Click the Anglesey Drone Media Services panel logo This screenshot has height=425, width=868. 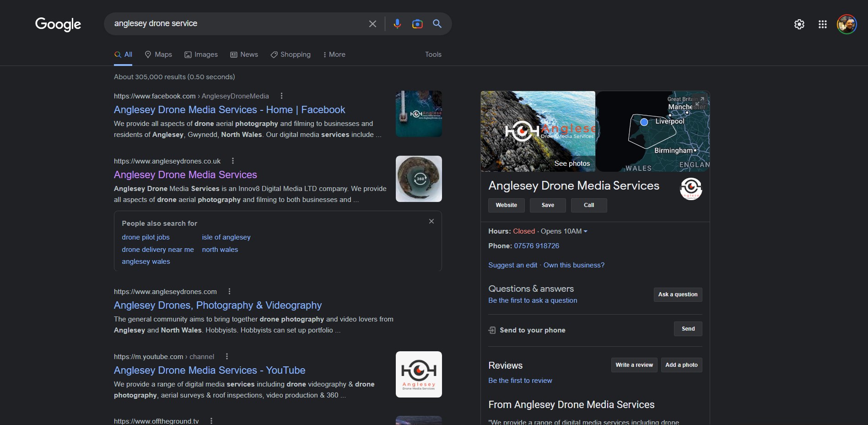[x=691, y=189]
